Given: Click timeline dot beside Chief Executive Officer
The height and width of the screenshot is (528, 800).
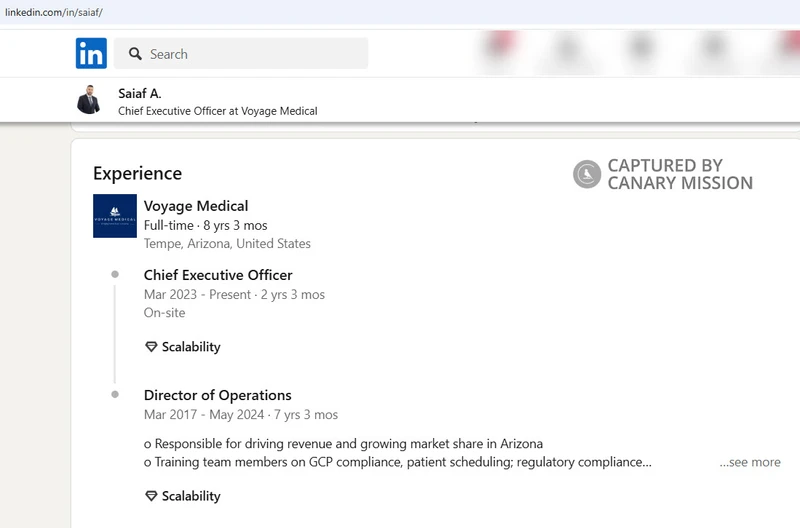Looking at the screenshot, I should coord(115,274).
